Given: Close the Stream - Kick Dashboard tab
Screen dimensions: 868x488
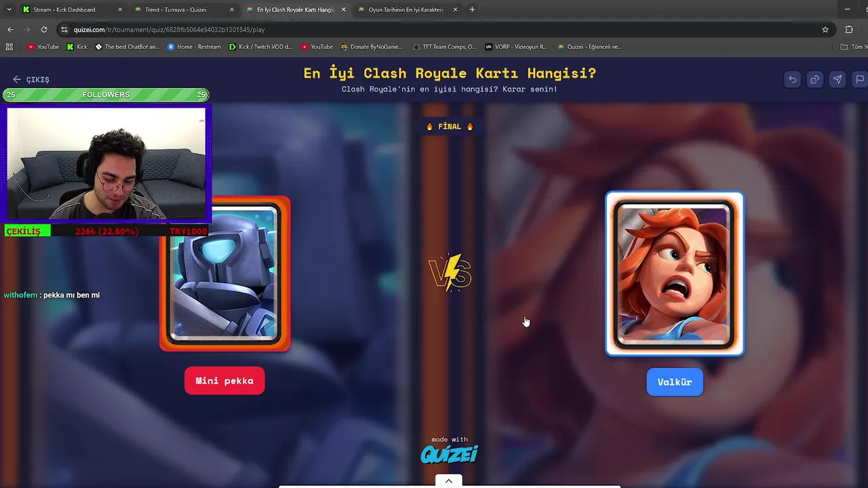Looking at the screenshot, I should 120,9.
